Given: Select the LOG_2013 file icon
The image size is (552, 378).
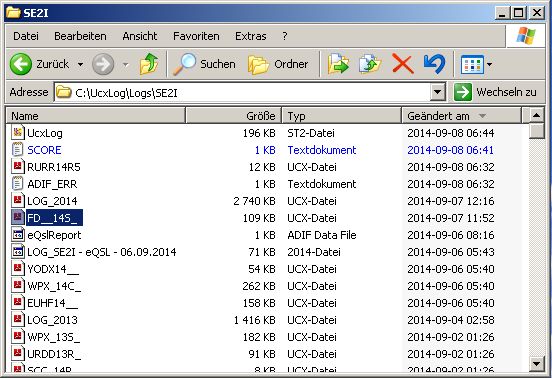Looking at the screenshot, I should coord(18,320).
